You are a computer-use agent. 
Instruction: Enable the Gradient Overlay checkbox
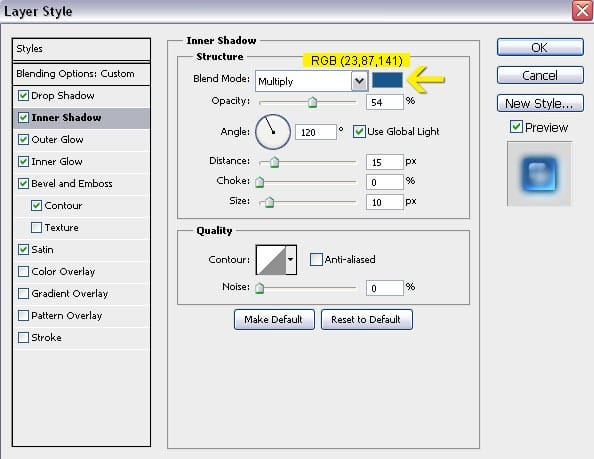point(23,293)
